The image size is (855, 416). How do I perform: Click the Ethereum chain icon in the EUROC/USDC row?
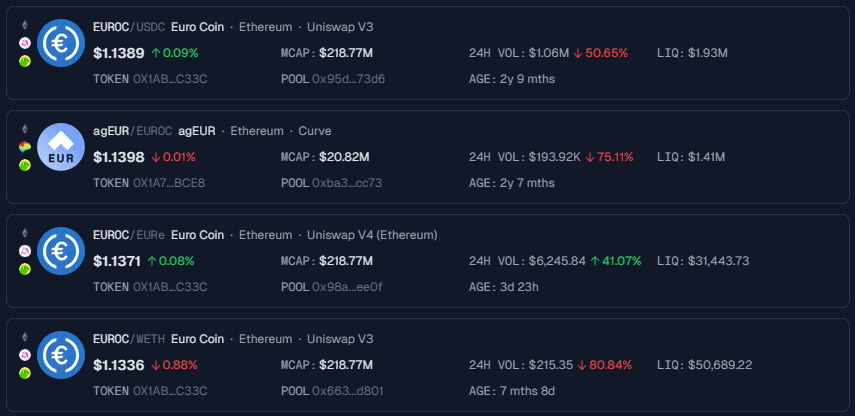click(x=25, y=25)
